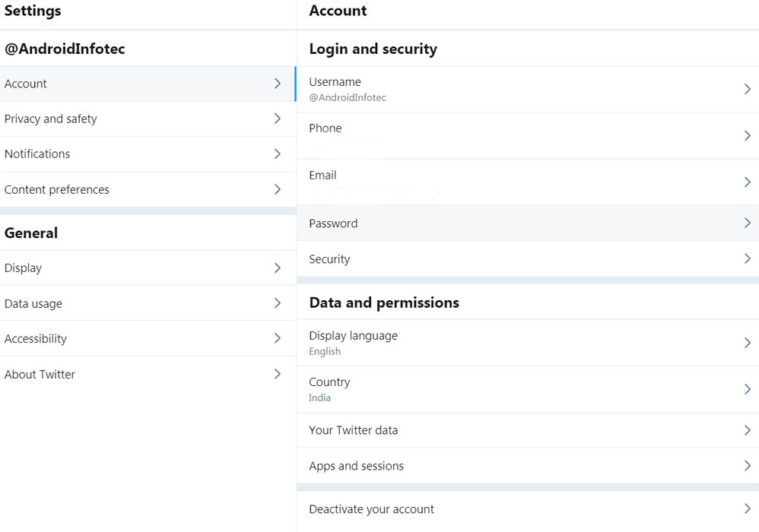Open the Country setting showing India

point(528,389)
